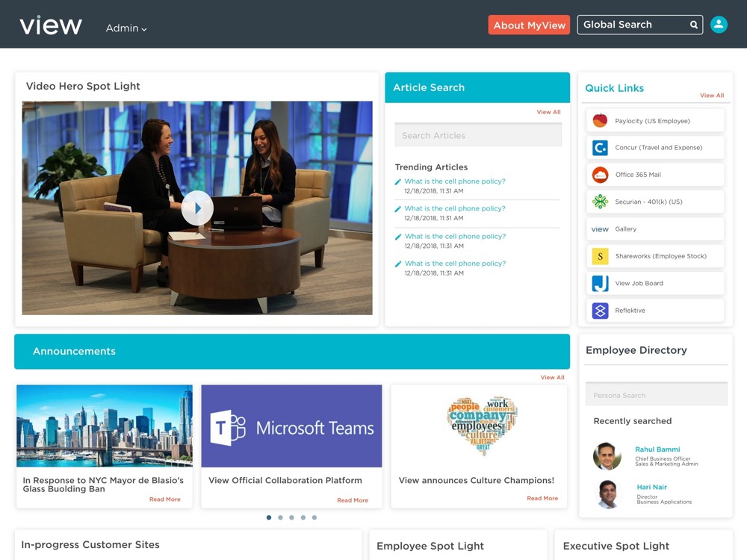Click Hari Nair's profile photo
Viewport: 747px width, 560px height.
(x=608, y=494)
